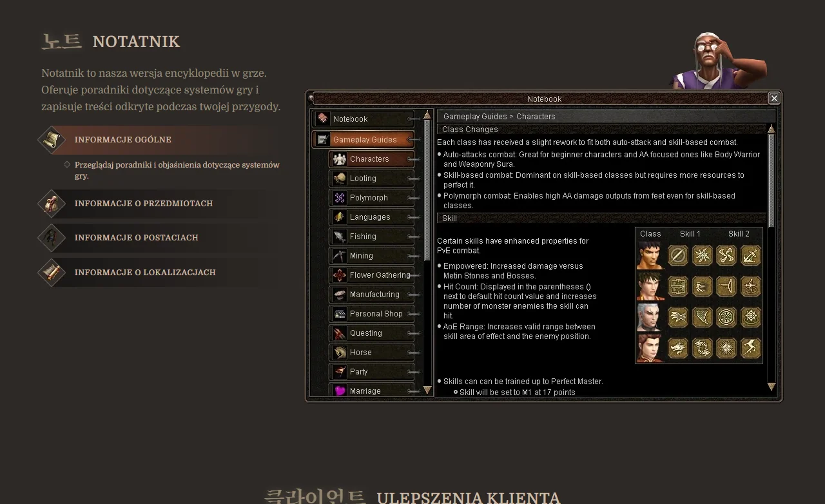The width and height of the screenshot is (825, 504).
Task: Click the 'Skill 1' column header
Action: (690, 234)
